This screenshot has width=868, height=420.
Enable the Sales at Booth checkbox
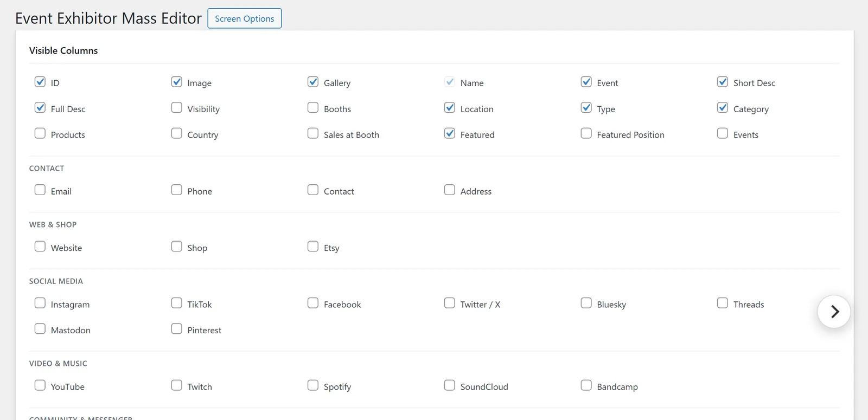pyautogui.click(x=313, y=133)
